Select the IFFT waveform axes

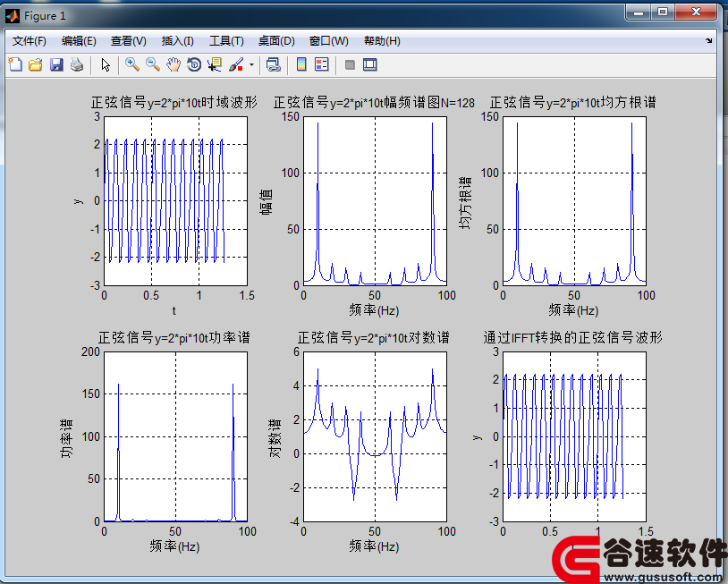click(574, 436)
